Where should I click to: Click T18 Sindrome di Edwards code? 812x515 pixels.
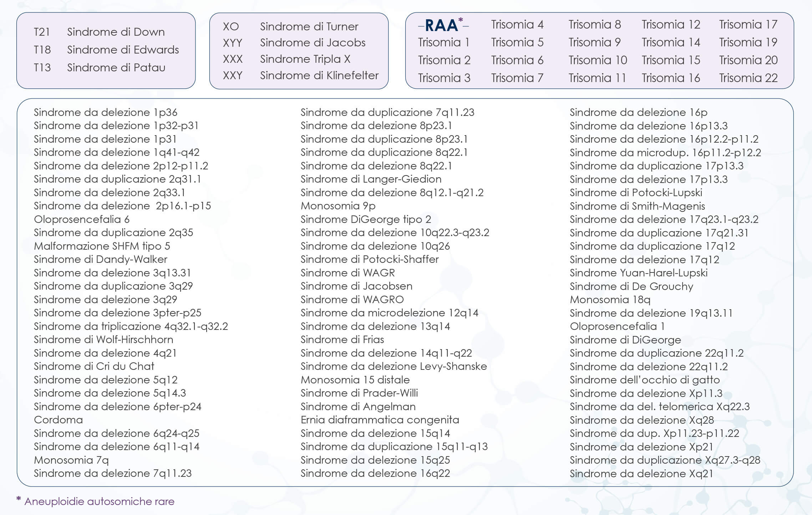click(x=42, y=50)
